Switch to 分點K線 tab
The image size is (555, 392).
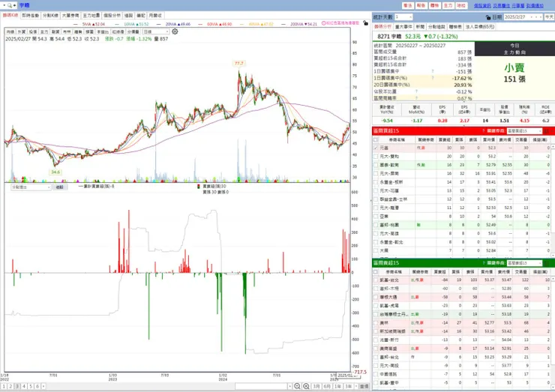(50, 16)
